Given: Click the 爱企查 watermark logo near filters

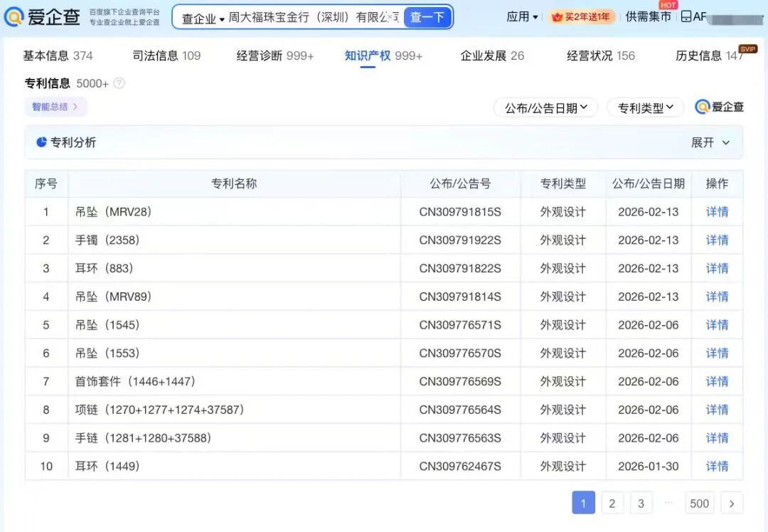Looking at the screenshot, I should pyautogui.click(x=720, y=107).
